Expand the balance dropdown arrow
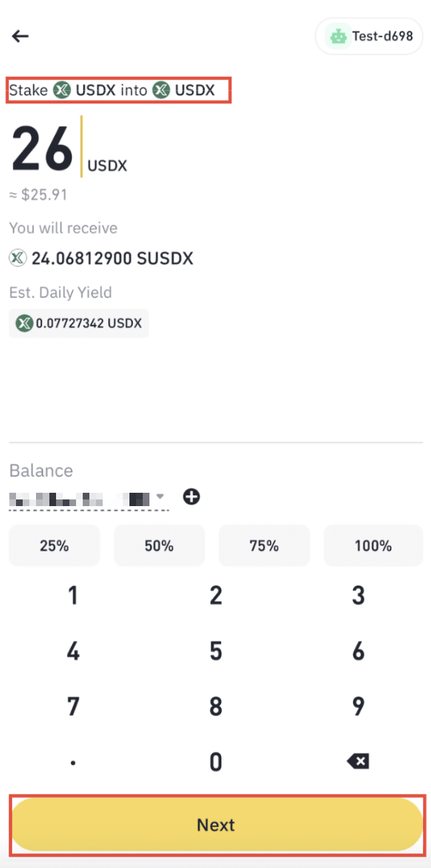Image resolution: width=431 pixels, height=868 pixels. pyautogui.click(x=160, y=497)
